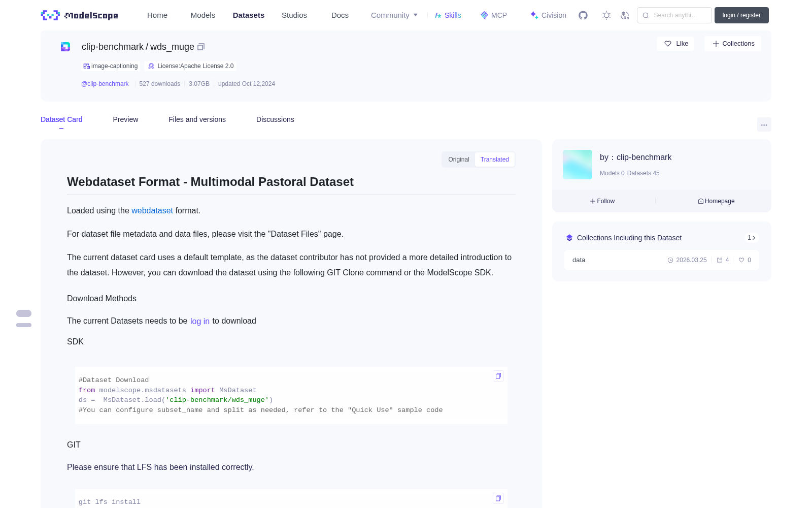Open the Civision page
The image size is (812, 508).
tap(548, 15)
